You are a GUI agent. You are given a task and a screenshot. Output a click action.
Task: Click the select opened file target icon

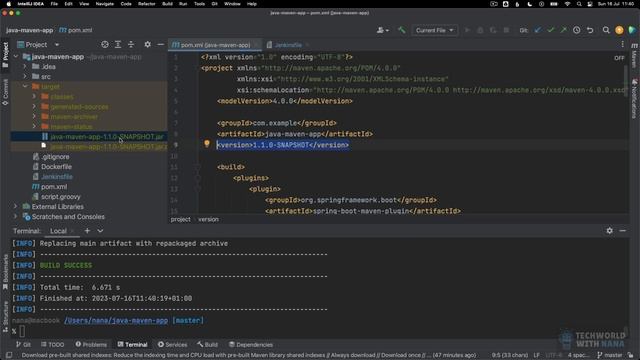(105, 44)
